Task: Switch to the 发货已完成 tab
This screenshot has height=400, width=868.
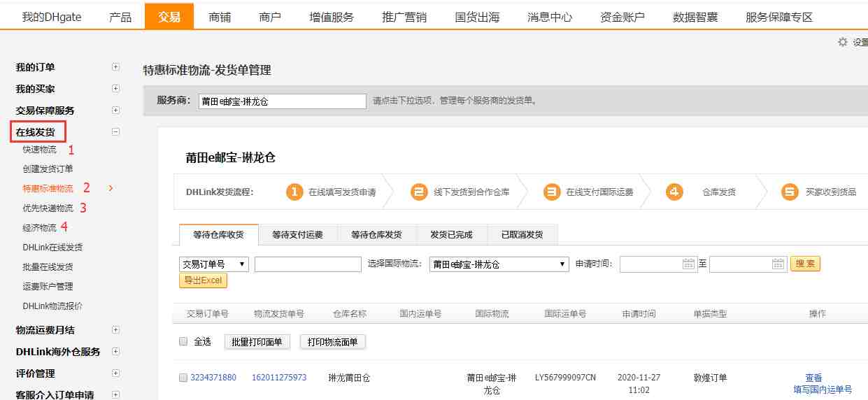Action: [451, 234]
